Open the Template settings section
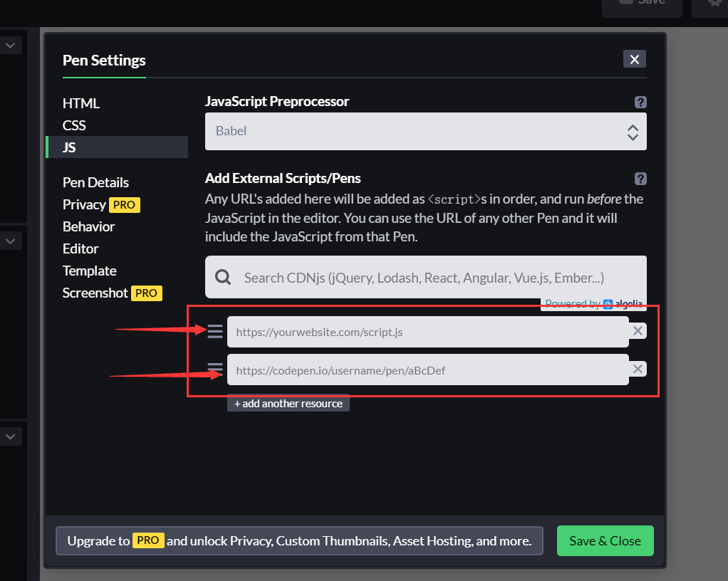728x581 pixels. coord(90,271)
